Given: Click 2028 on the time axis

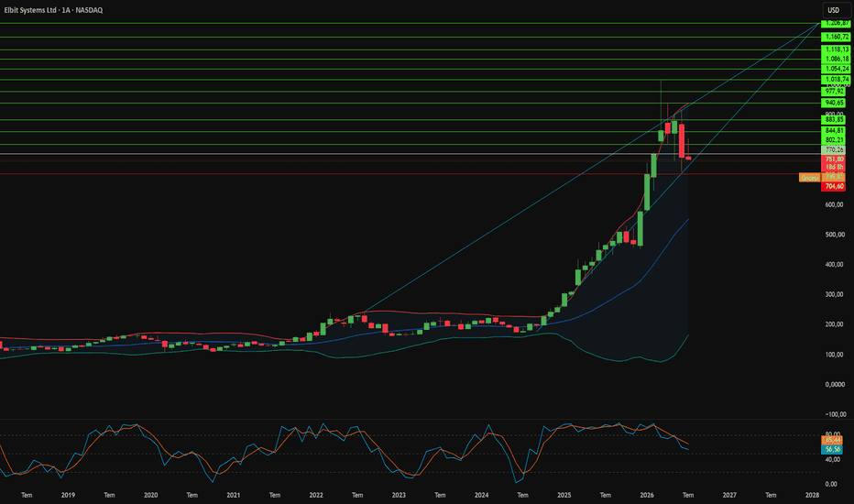Looking at the screenshot, I should click(812, 495).
